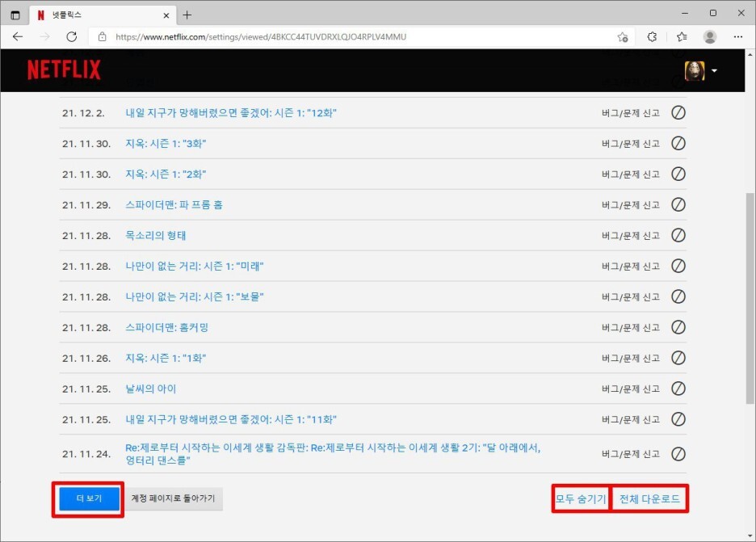Open 내일 지구가 망해버렸으면 좋겠어 12화 link
Image resolution: width=756 pixels, height=542 pixels.
coord(231,113)
